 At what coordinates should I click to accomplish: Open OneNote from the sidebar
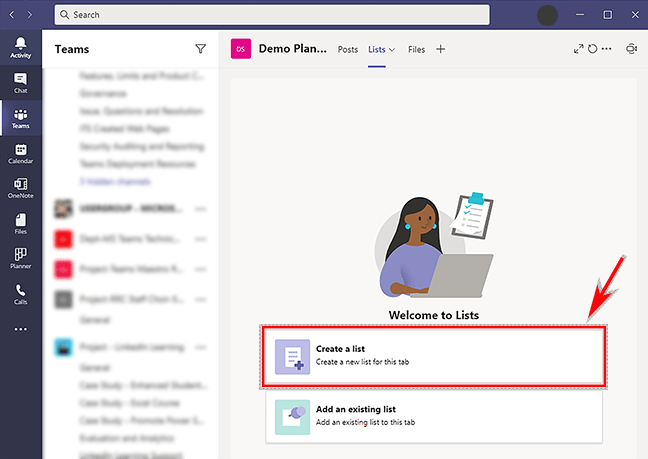(20, 188)
